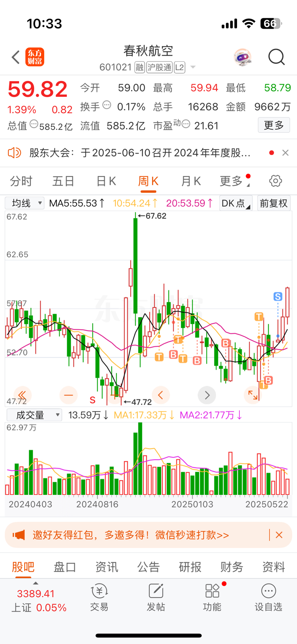
Task: Tap the MA5:55.53 value
Action: click(x=77, y=203)
